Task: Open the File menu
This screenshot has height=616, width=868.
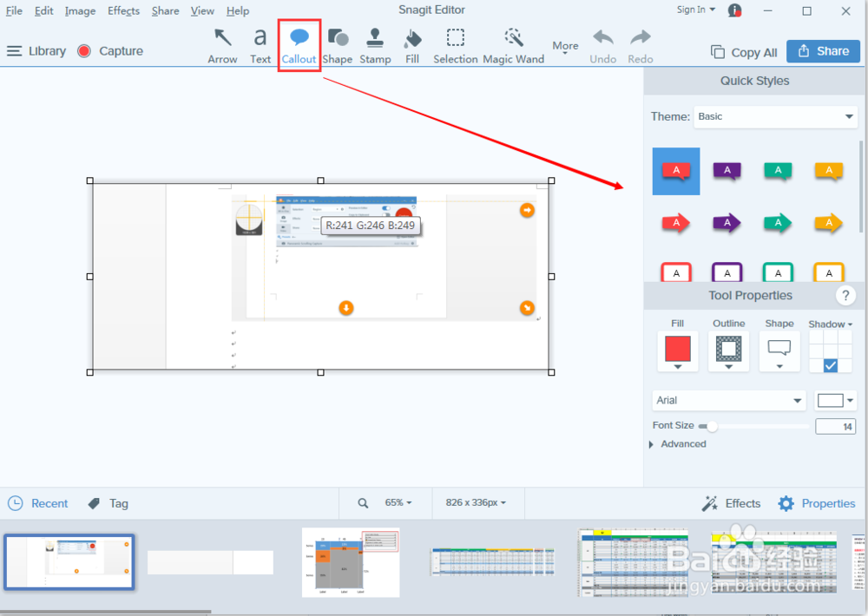Action: [x=14, y=11]
